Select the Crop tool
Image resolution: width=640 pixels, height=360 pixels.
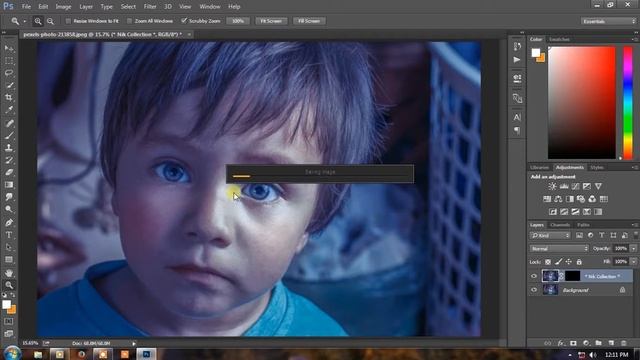point(9,98)
